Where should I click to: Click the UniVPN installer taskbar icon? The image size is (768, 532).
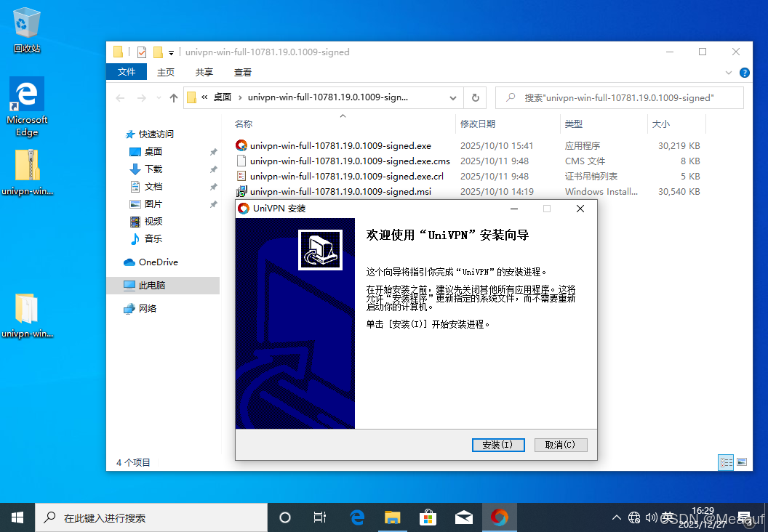click(499, 517)
